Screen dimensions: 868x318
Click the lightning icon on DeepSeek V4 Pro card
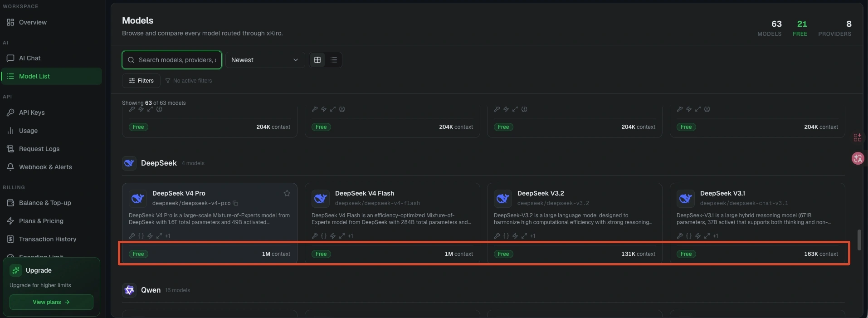click(150, 236)
